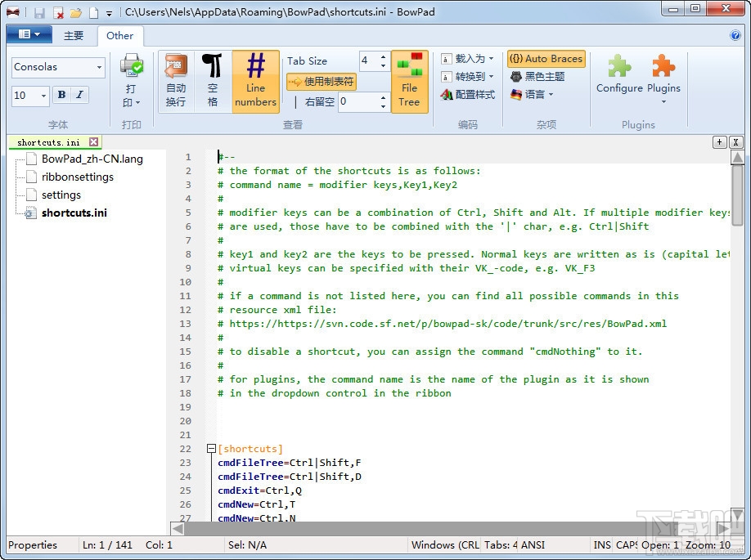This screenshot has width=751, height=560.
Task: Toggle Auto Braces option
Action: point(546,59)
